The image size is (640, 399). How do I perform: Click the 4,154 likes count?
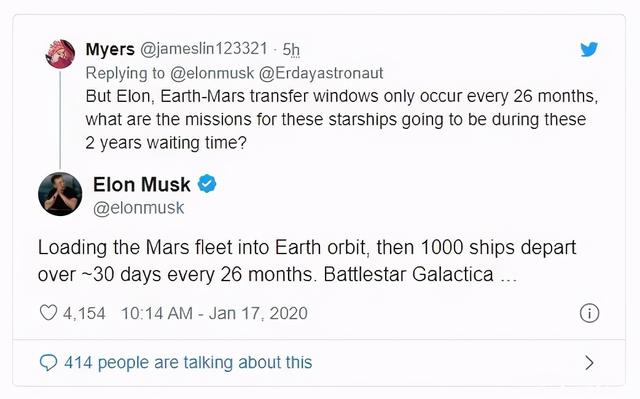pyautogui.click(x=84, y=313)
